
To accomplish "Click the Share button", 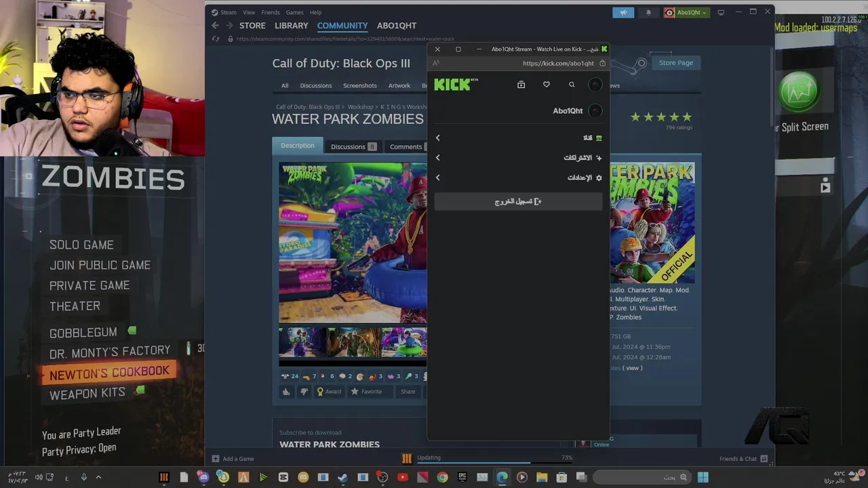I will pyautogui.click(x=408, y=392).
